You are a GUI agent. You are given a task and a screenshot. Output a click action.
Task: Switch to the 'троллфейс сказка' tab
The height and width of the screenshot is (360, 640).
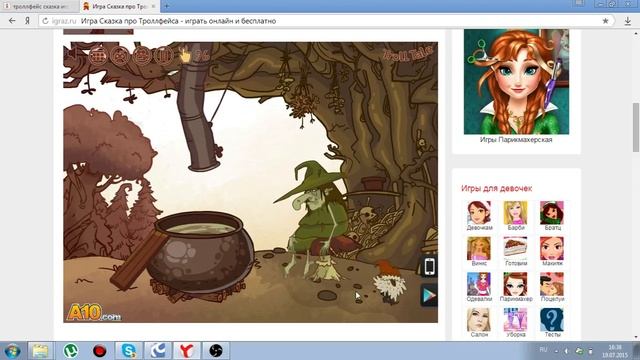(40, 7)
